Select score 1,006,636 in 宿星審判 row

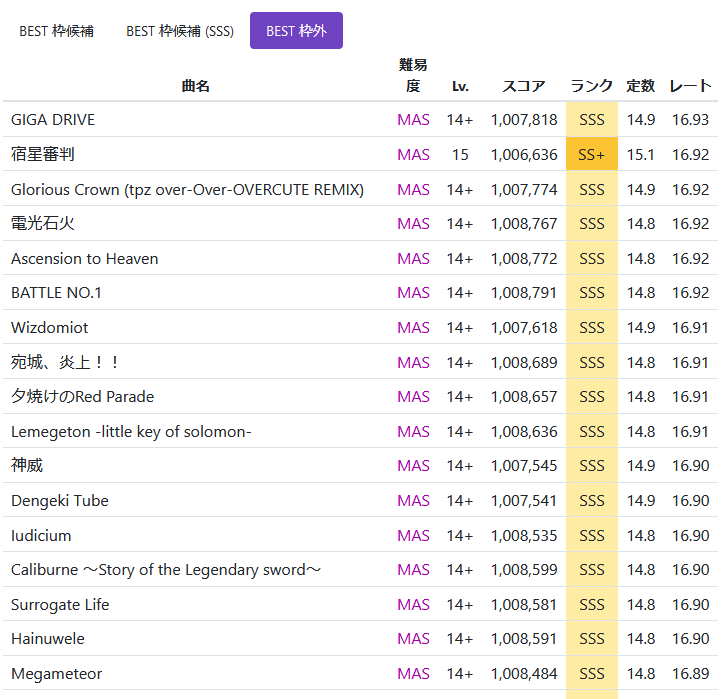524,155
